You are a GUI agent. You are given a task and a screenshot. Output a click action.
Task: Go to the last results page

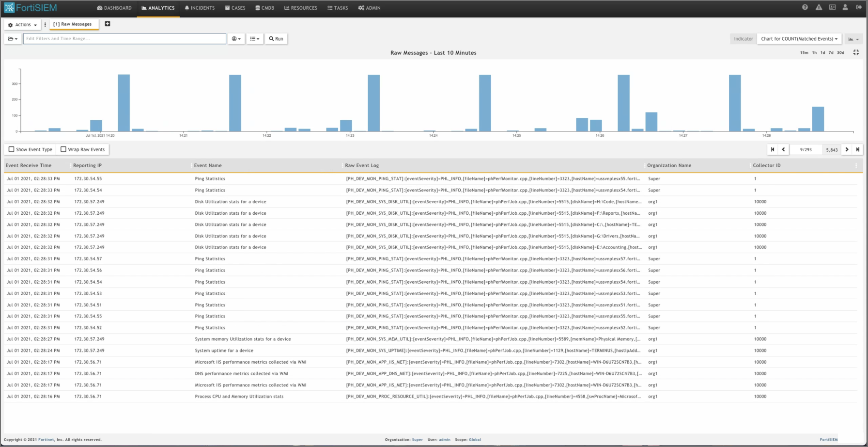(x=858, y=149)
